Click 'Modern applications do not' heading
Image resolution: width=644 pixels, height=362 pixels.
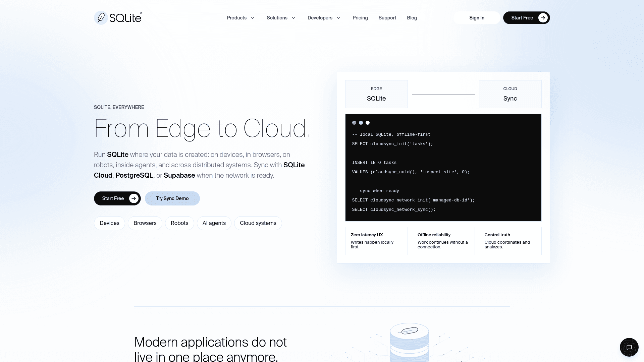click(210, 342)
